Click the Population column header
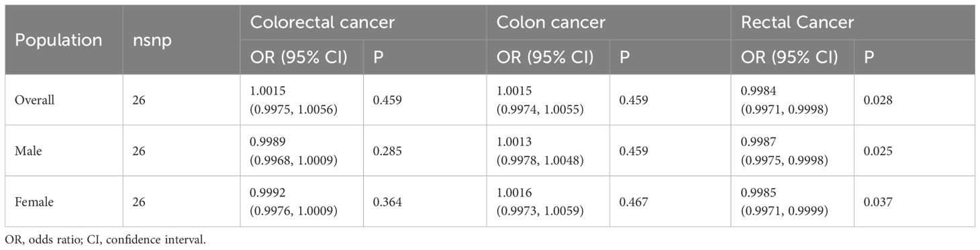Image resolution: width=980 pixels, height=250 pixels. point(58,40)
